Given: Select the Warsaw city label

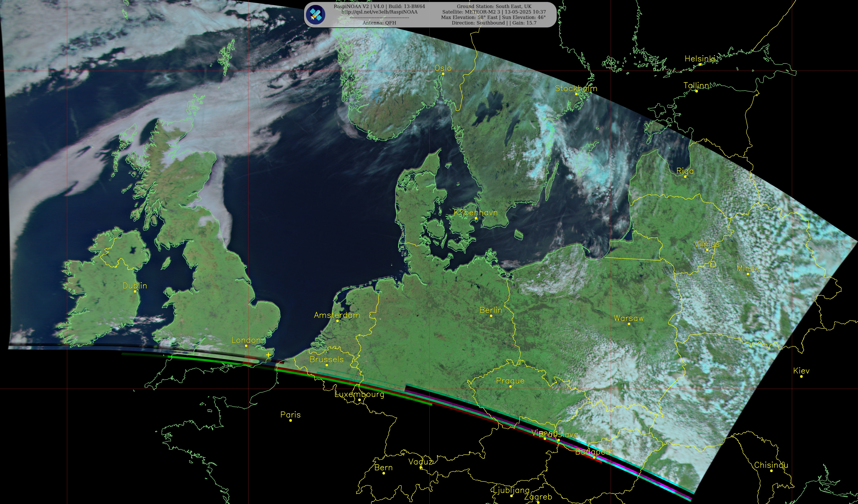Looking at the screenshot, I should (x=628, y=318).
